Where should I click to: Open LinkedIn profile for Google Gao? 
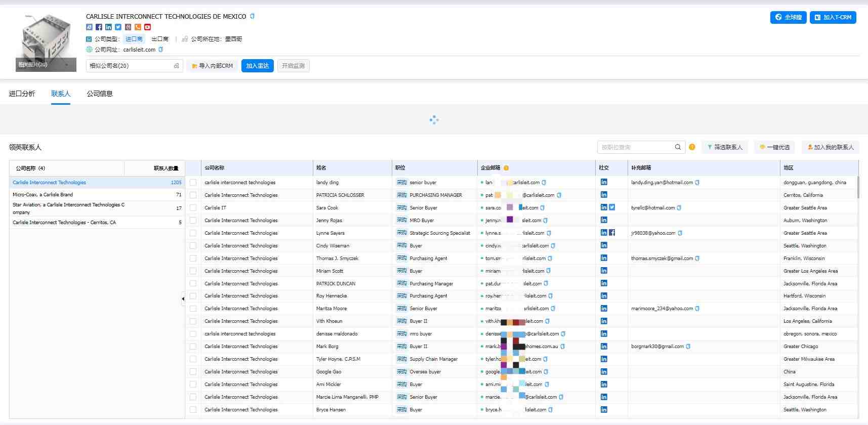(x=604, y=372)
